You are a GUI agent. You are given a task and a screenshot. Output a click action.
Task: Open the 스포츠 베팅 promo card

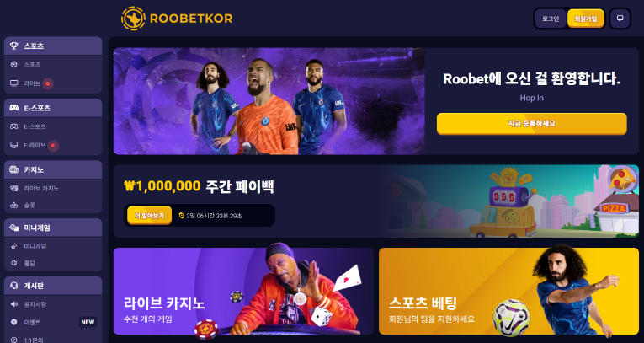click(x=508, y=292)
